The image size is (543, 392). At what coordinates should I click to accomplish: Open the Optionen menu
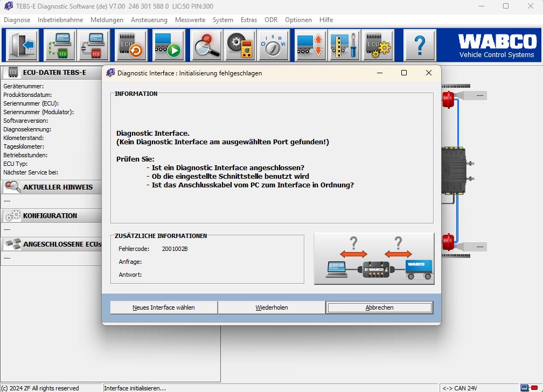click(298, 20)
